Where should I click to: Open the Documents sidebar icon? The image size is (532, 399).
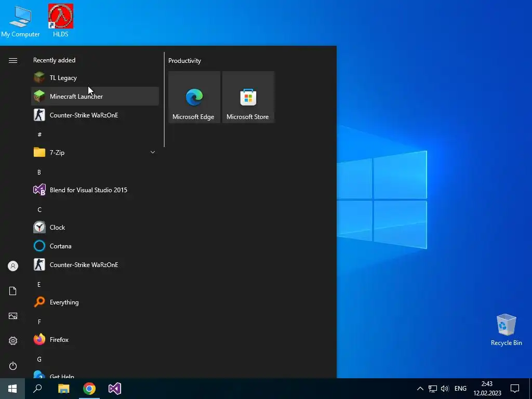[13, 291]
